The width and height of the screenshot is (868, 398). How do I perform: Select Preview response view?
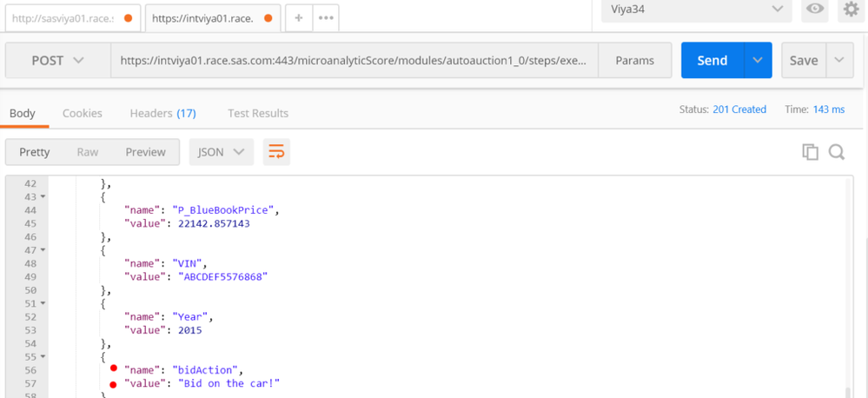[145, 152]
